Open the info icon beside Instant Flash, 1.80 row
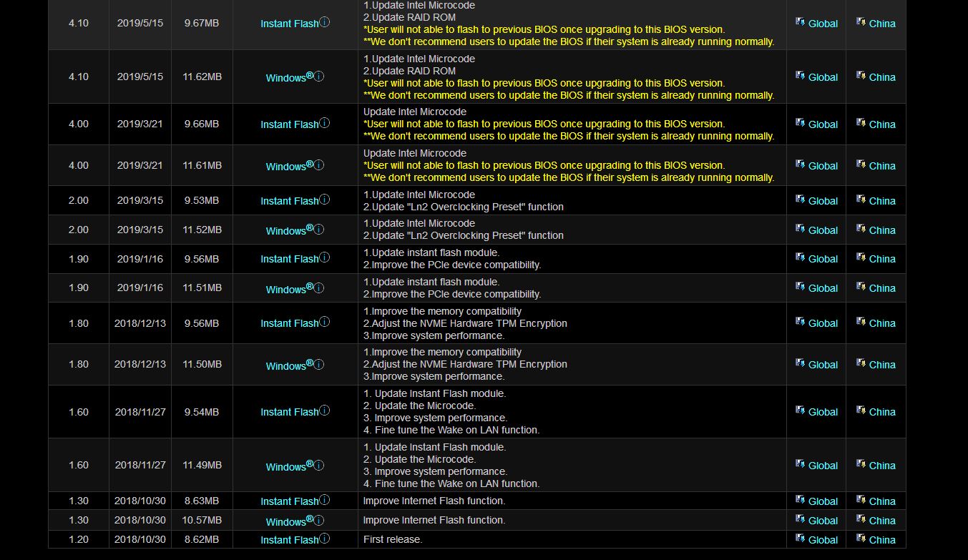The width and height of the screenshot is (968, 560). 325,322
